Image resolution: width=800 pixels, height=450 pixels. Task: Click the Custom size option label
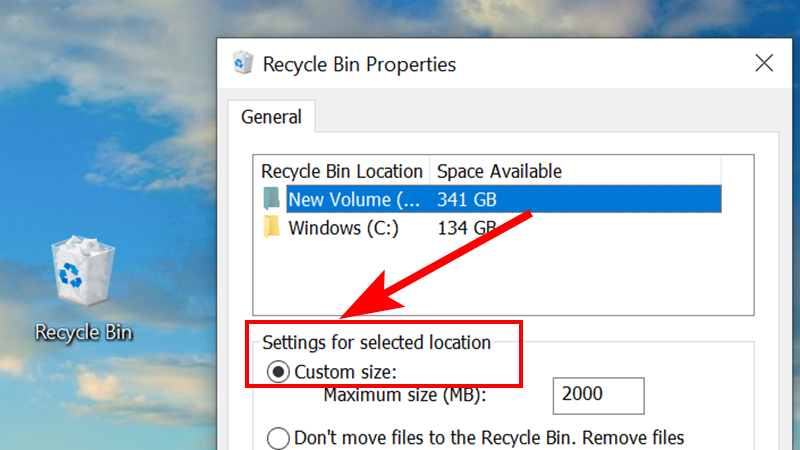point(345,372)
